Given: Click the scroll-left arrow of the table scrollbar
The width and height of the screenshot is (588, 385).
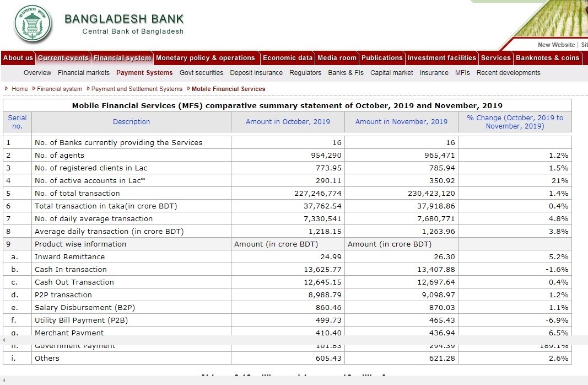Looking at the screenshot, I should click(x=4, y=340).
